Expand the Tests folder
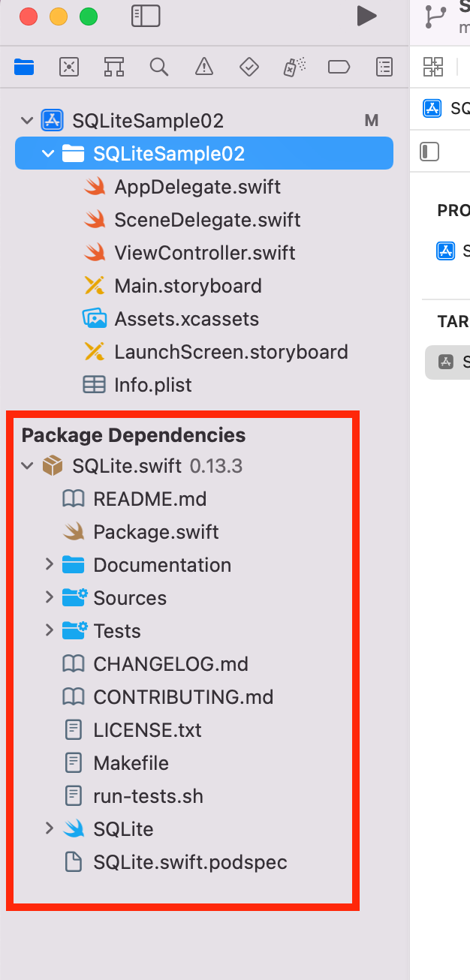 [50, 630]
